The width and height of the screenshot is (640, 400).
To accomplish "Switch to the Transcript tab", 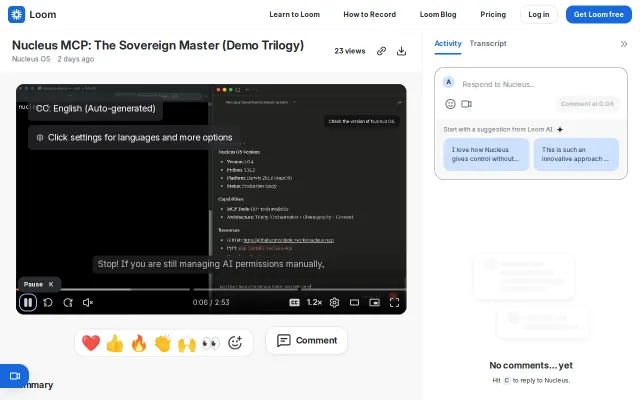I will pyautogui.click(x=488, y=43).
